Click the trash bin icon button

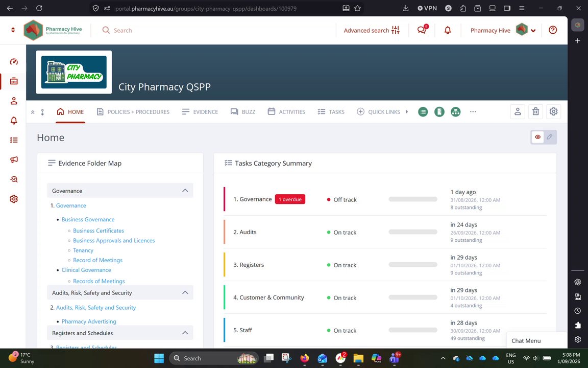tap(535, 111)
